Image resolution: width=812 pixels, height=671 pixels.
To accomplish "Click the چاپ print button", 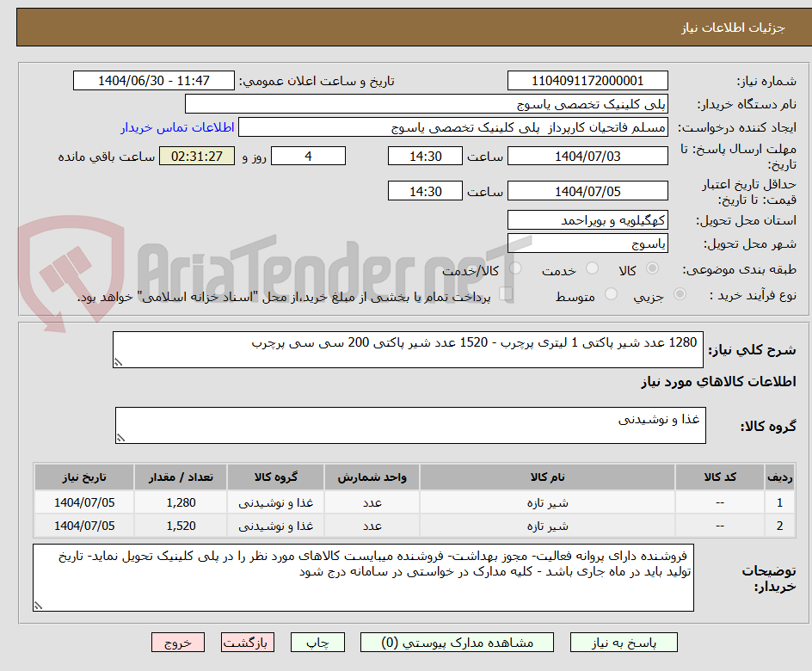I will [317, 642].
